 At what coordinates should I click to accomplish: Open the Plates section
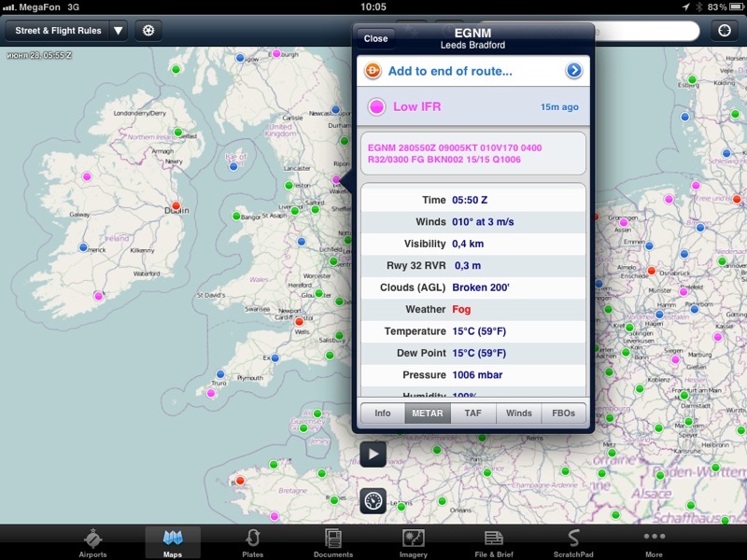(252, 542)
